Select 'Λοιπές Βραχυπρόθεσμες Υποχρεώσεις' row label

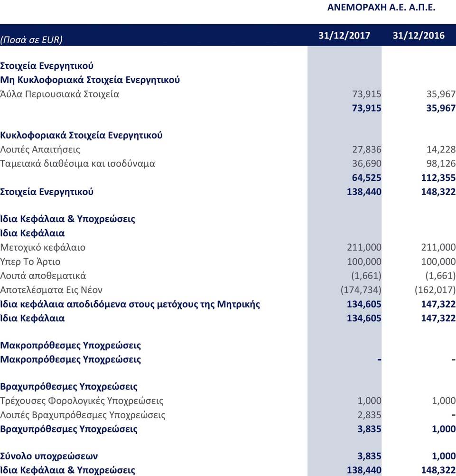click(83, 415)
